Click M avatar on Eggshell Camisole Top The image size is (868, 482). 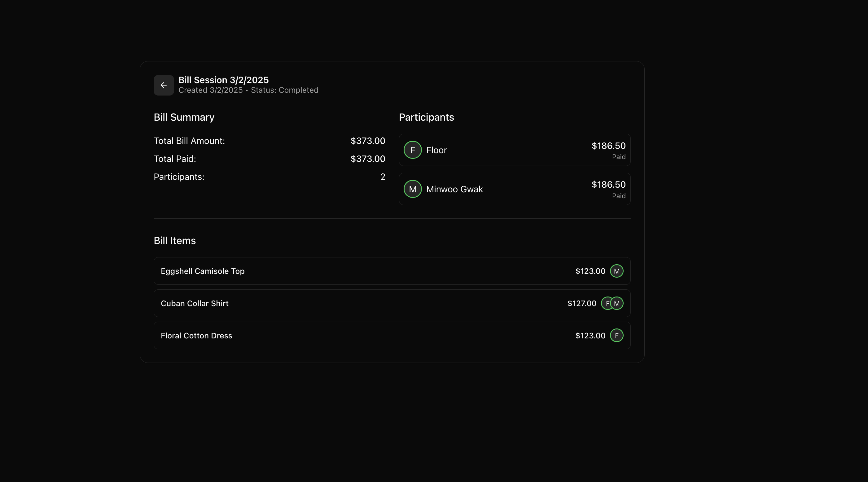pyautogui.click(x=617, y=271)
